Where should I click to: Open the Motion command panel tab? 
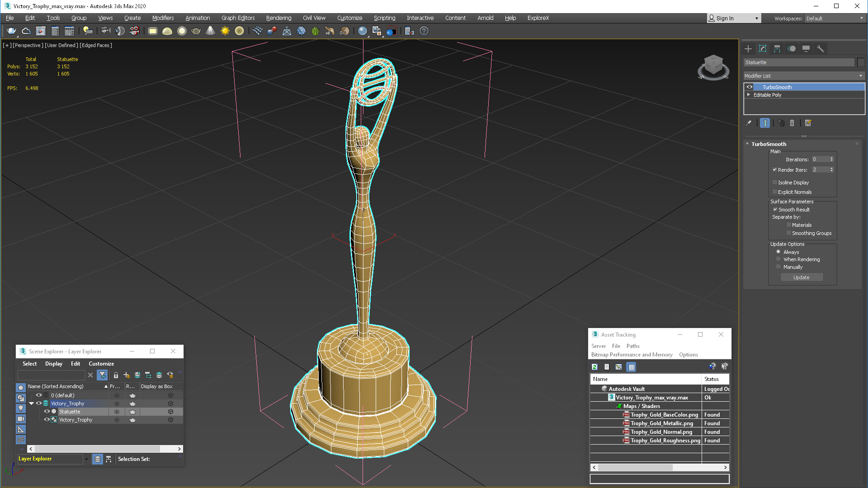(792, 49)
